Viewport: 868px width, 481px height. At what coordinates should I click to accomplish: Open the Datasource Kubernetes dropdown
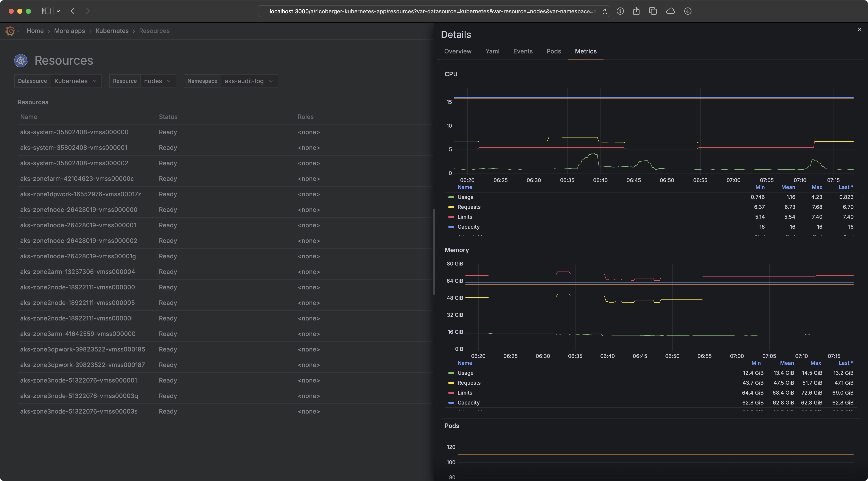point(75,81)
